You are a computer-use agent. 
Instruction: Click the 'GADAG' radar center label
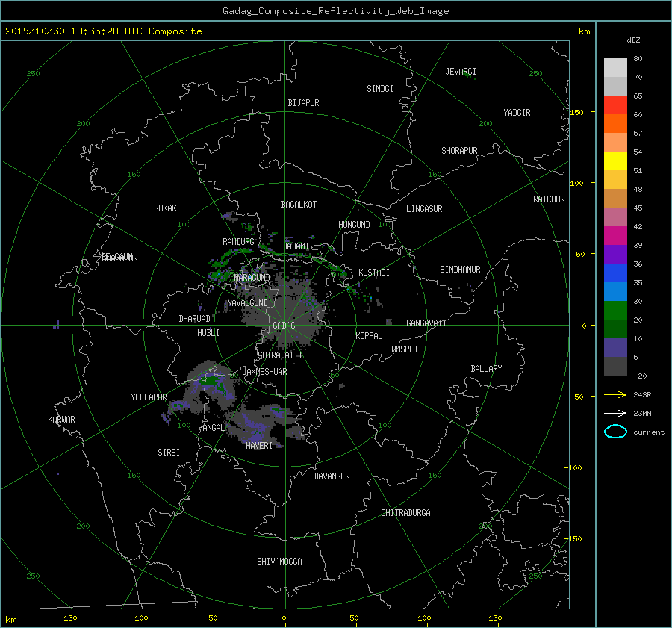click(x=284, y=326)
